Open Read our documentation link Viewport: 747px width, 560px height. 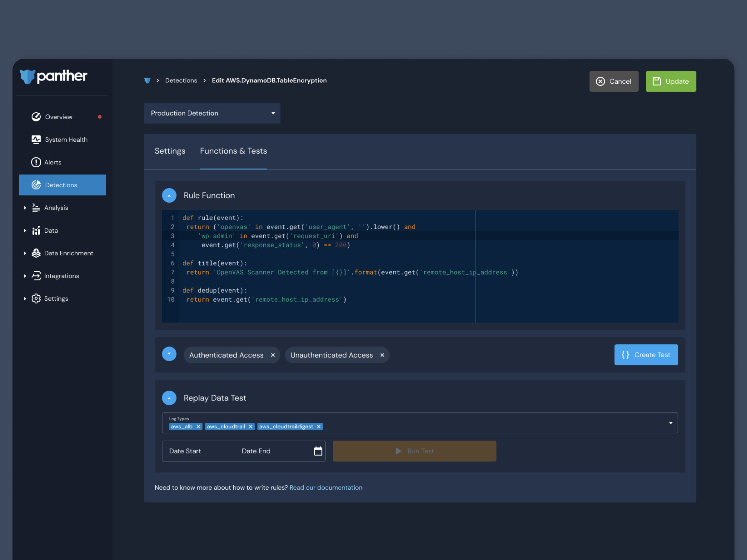326,487
